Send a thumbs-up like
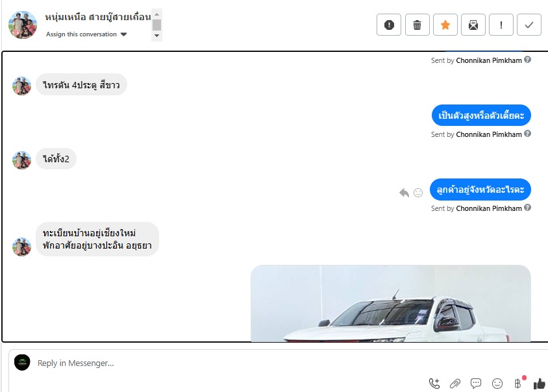 [x=540, y=384]
